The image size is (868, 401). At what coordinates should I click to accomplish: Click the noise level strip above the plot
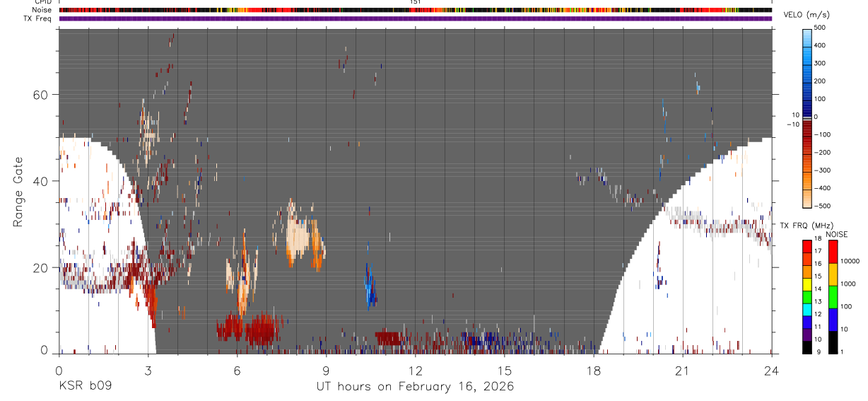tap(415, 10)
